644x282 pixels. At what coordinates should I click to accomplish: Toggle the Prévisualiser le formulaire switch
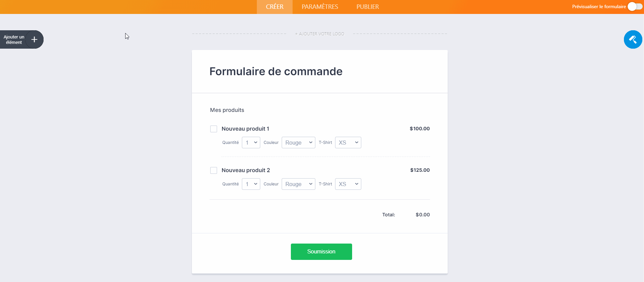pos(635,6)
